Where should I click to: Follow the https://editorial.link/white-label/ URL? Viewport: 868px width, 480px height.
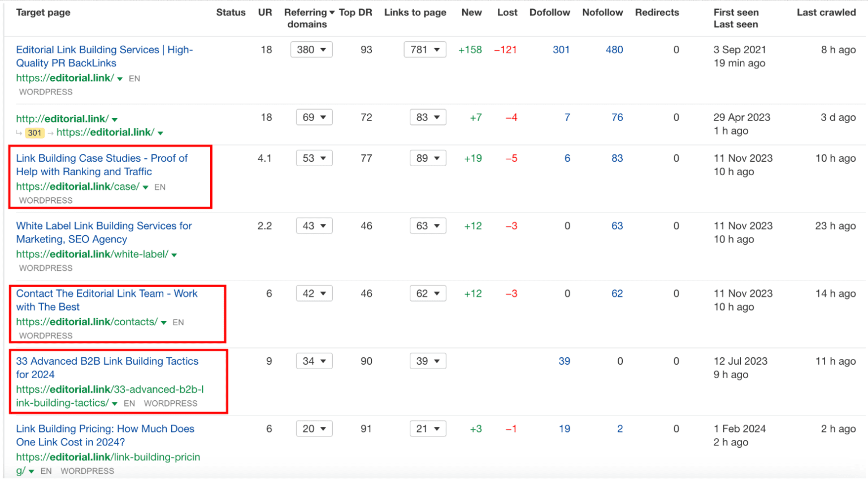(x=92, y=254)
